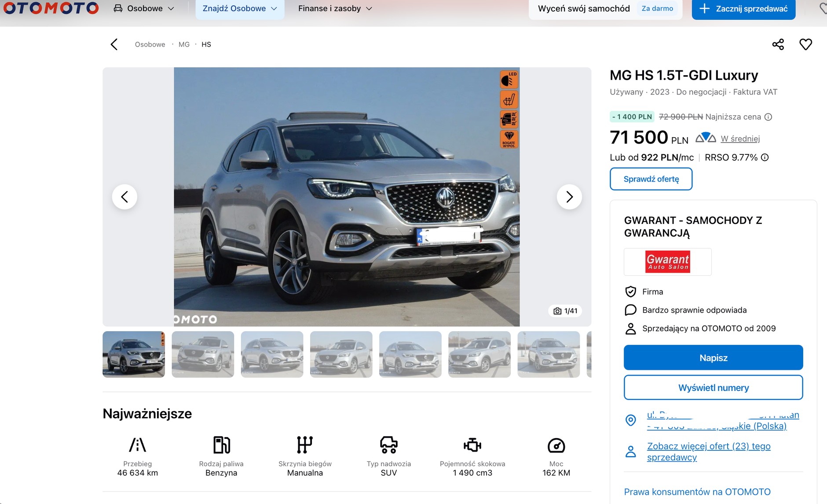This screenshot has height=504, width=827.
Task: Select the fifth gallery thumbnail
Action: [410, 354]
